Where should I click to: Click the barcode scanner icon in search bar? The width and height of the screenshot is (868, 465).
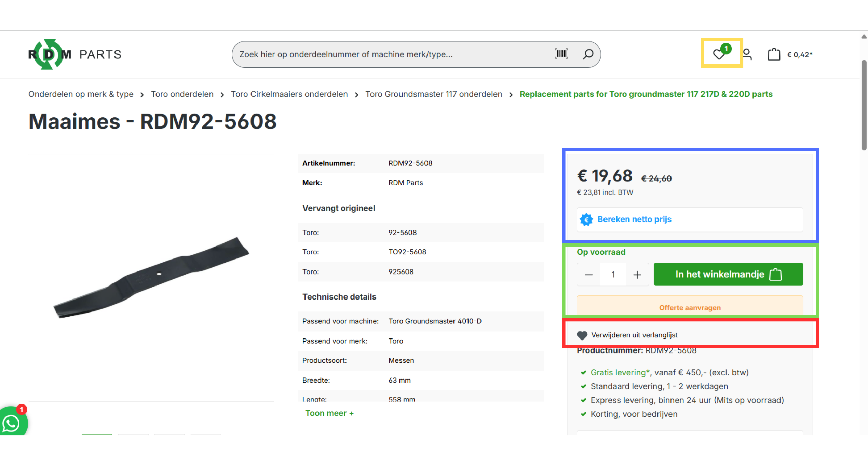[x=561, y=54]
